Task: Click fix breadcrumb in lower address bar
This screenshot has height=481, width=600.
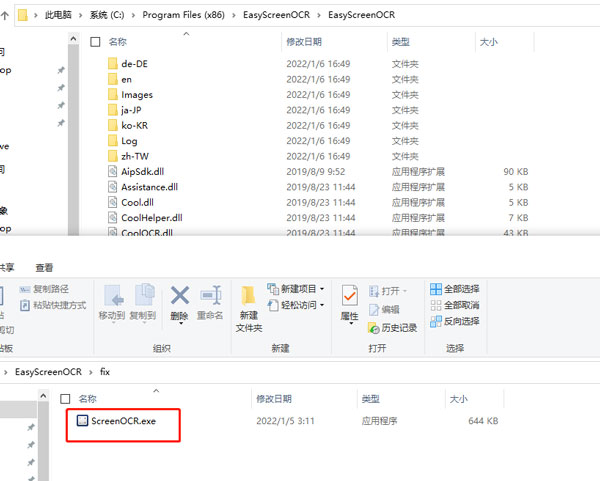Action: [105, 372]
